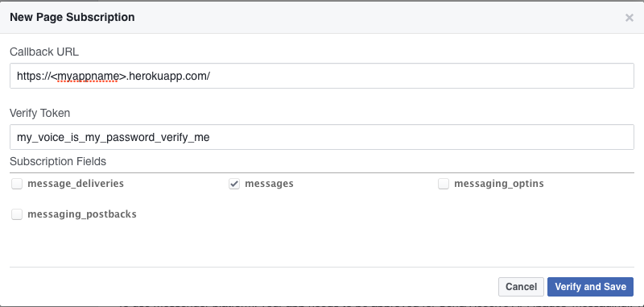This screenshot has width=644, height=307.
Task: Click the messaging_optins label text
Action: coord(498,184)
